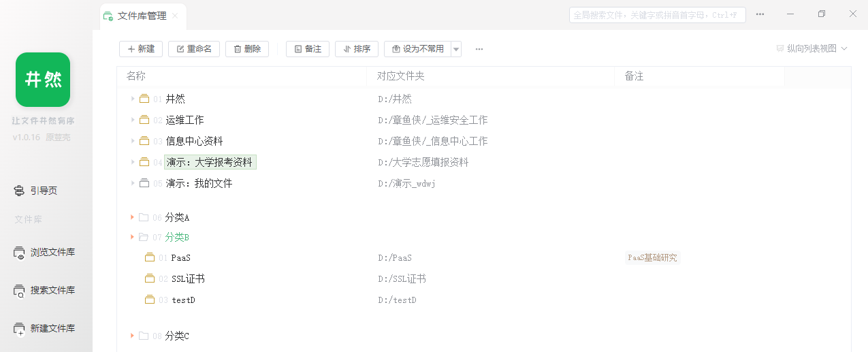868x352 pixels.
Task: Click path D:/章鱼侠/_运维安全工作
Action: click(433, 120)
